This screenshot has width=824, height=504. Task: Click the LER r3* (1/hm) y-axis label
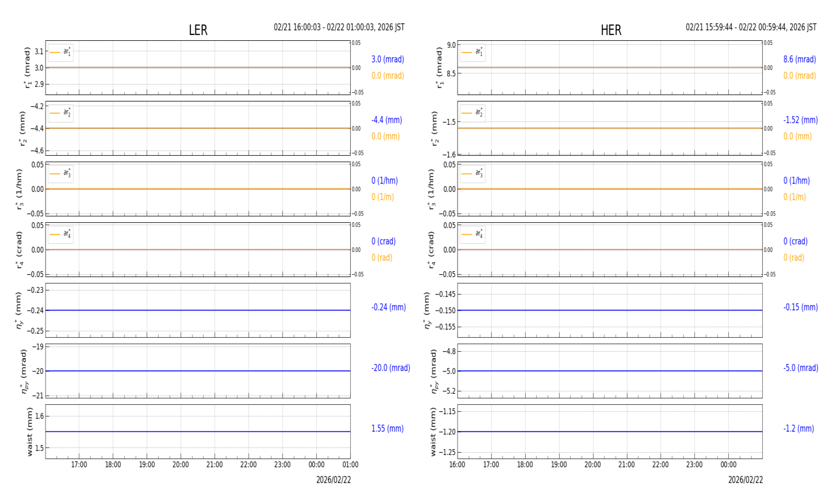click(x=19, y=189)
